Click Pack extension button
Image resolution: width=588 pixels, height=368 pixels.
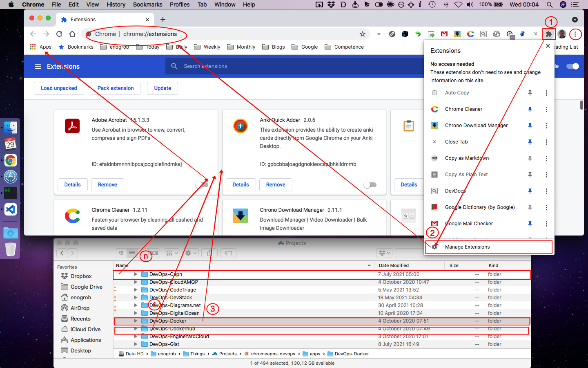click(116, 88)
